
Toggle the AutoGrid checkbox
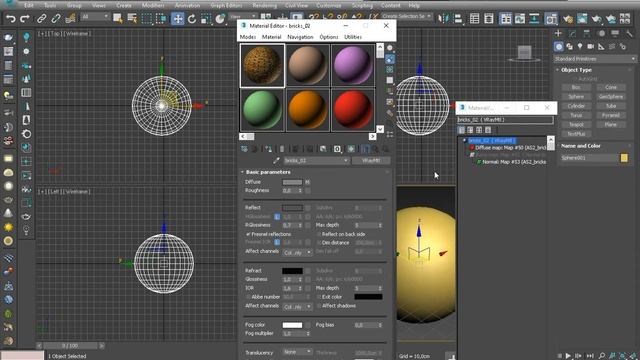click(x=574, y=79)
